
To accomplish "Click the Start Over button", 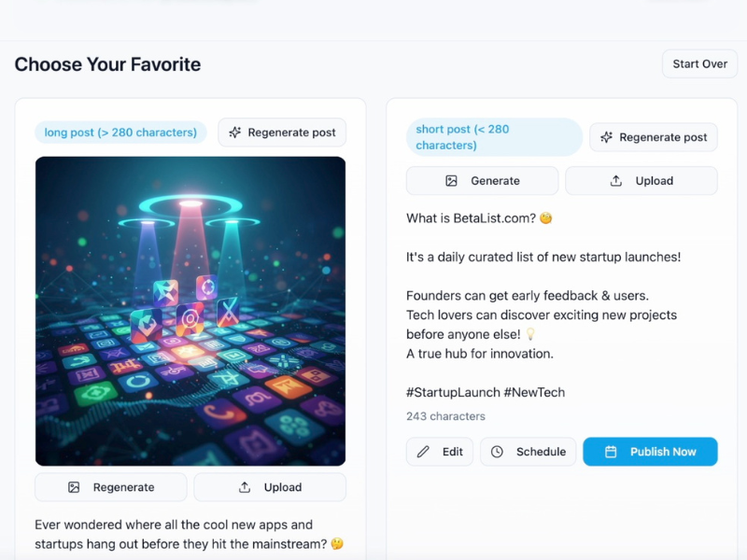I will coord(699,63).
